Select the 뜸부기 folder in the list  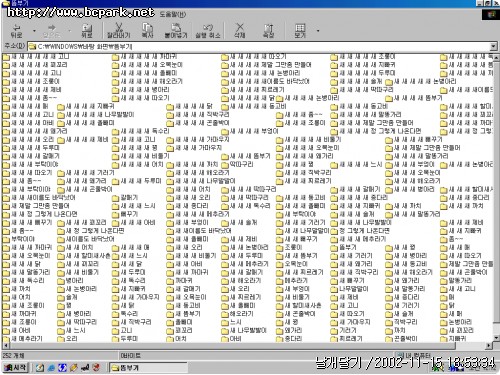pyautogui.click(x=344, y=247)
